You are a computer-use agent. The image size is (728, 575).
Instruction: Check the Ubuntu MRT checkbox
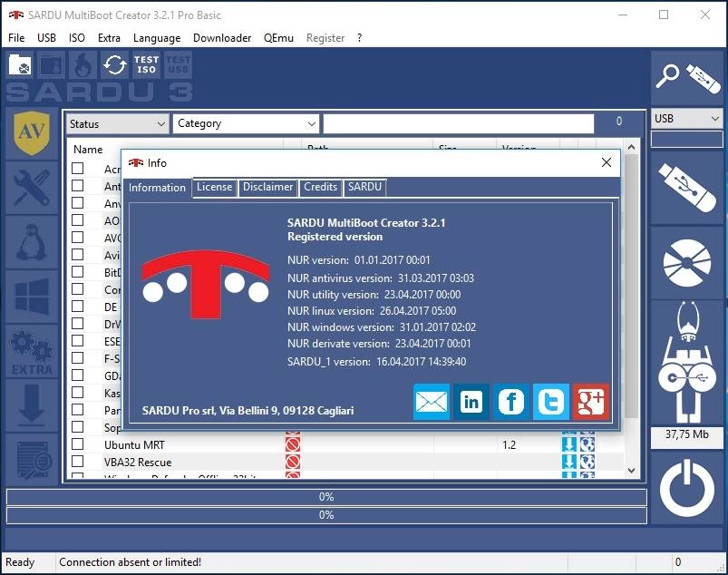coord(78,444)
